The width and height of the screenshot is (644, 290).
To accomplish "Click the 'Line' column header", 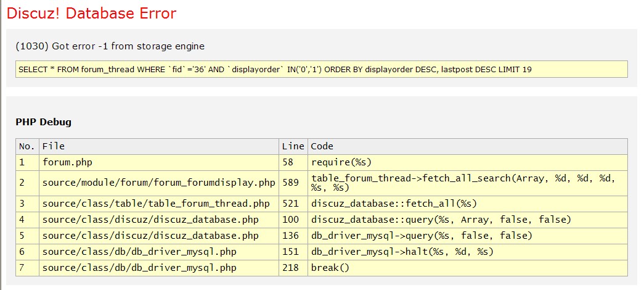I will 293,146.
